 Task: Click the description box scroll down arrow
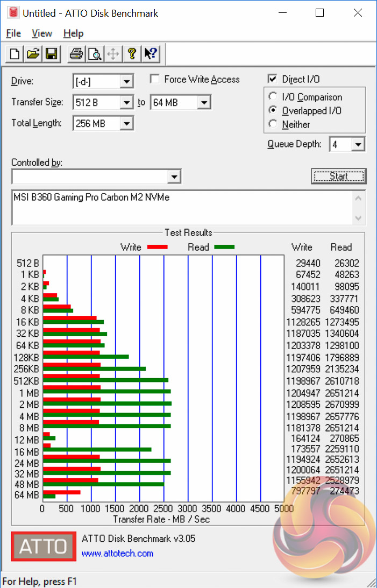(358, 217)
